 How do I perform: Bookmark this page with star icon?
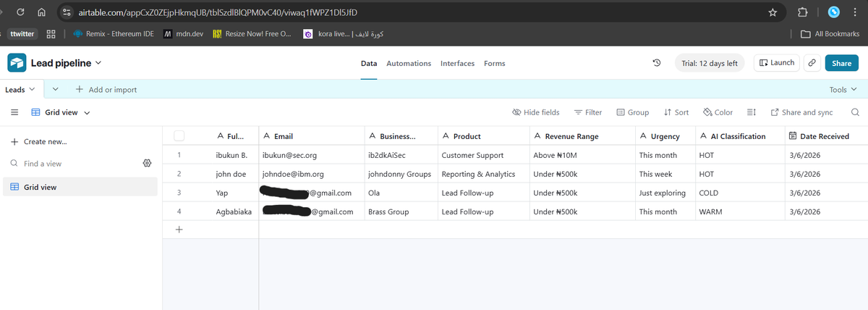(773, 12)
